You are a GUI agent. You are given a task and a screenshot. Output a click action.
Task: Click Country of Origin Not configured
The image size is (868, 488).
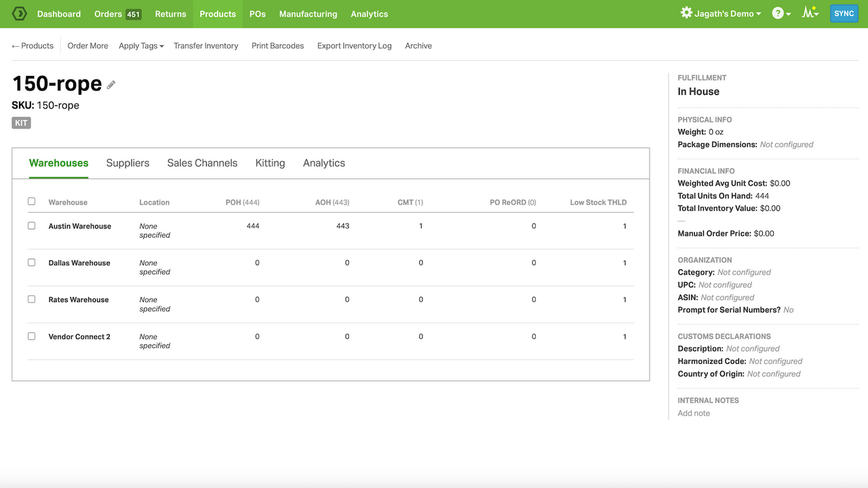(774, 374)
